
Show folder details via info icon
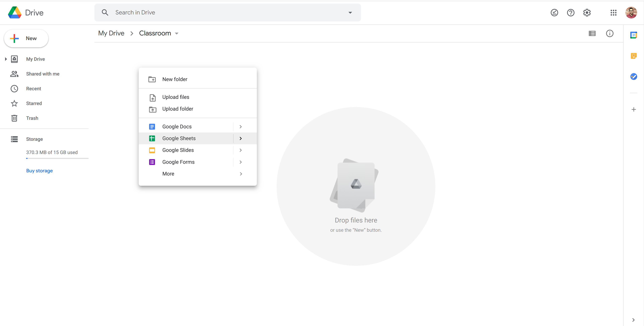click(609, 33)
